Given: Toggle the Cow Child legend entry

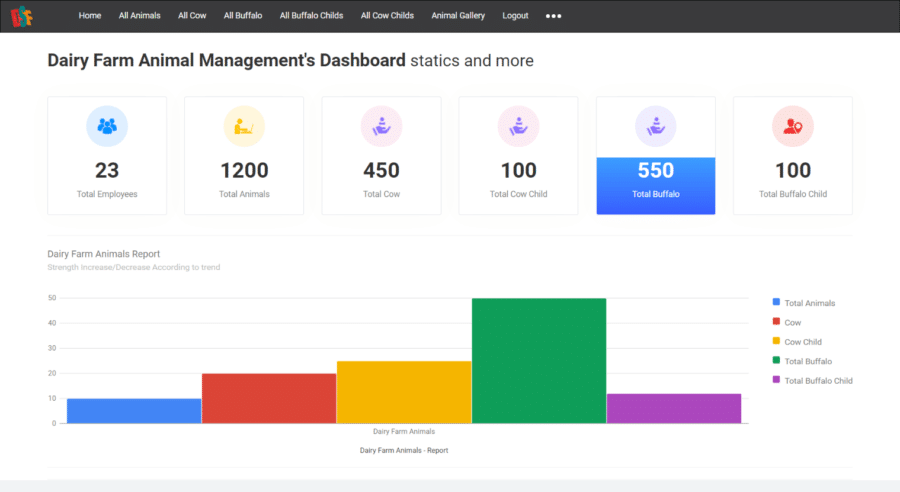Looking at the screenshot, I should (x=803, y=342).
